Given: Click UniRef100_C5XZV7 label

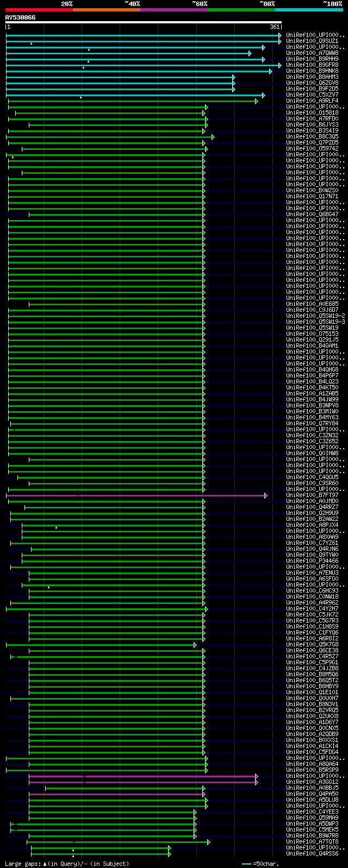Looking at the screenshot, I should (312, 95).
